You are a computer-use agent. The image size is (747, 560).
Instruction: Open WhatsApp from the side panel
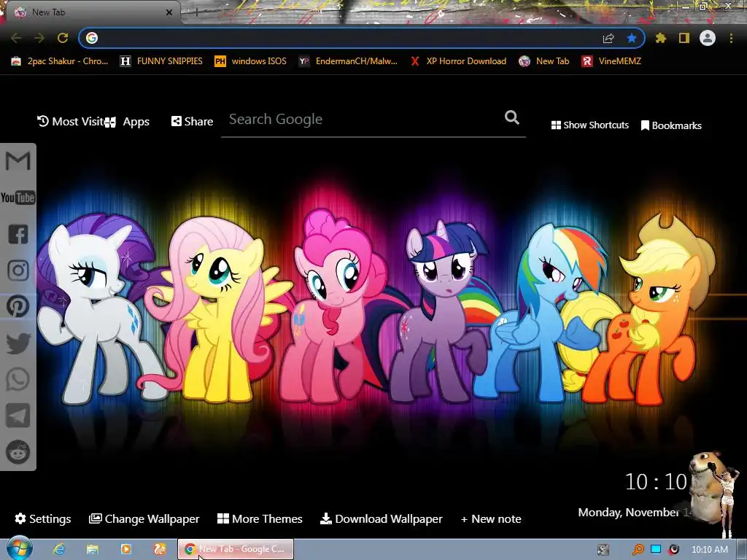[x=18, y=379]
